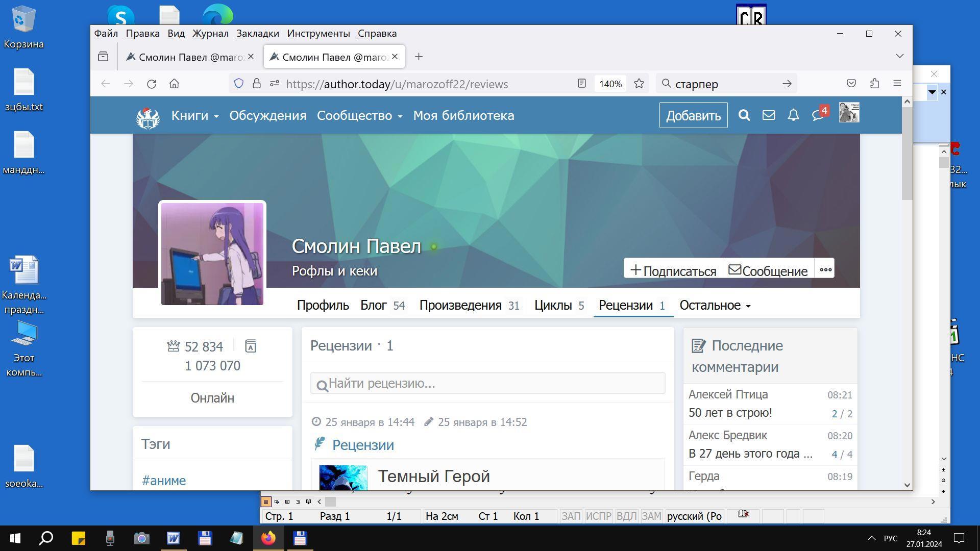Image resolution: width=980 pixels, height=551 pixels.
Task: Open the notifications bell icon
Action: click(793, 115)
